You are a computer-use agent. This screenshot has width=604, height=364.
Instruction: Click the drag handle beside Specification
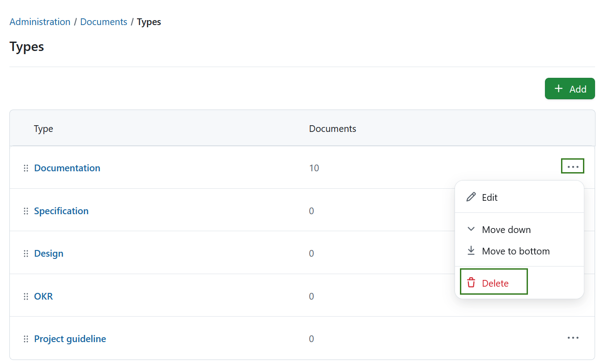click(26, 211)
